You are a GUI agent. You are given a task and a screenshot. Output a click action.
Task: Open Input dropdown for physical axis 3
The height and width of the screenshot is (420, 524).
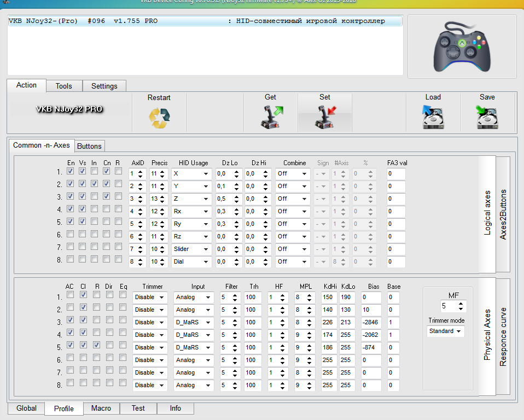tap(194, 323)
